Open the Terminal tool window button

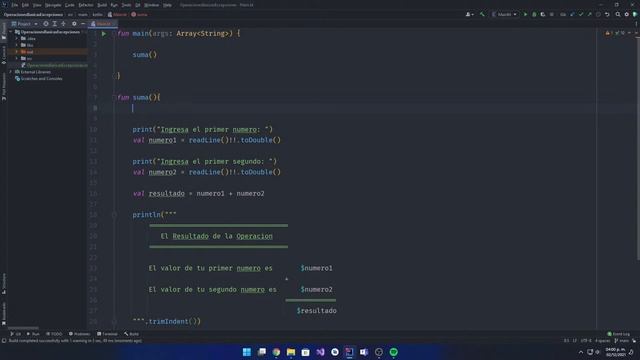click(107, 334)
